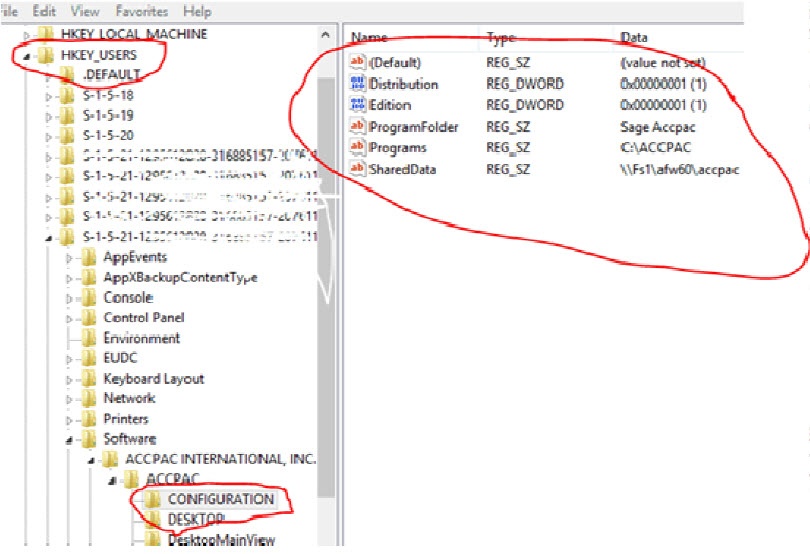The image size is (810, 554).
Task: Click the tree pane scroll-up arrow
Action: [x=325, y=36]
